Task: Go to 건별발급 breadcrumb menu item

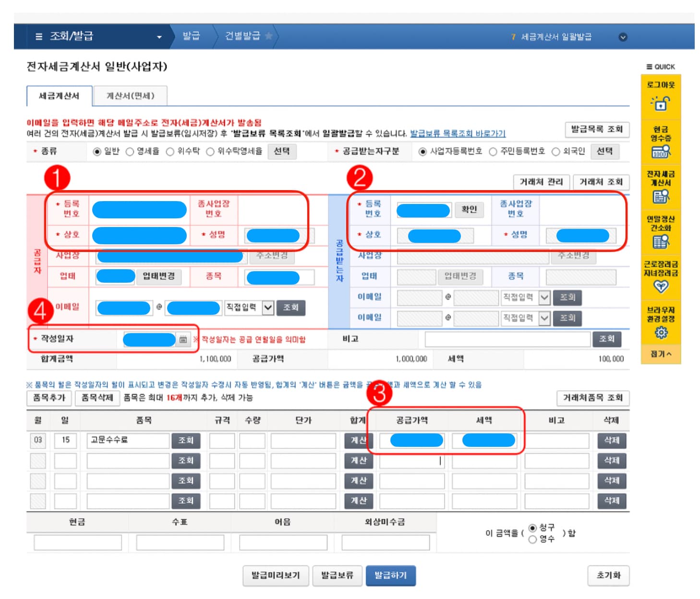Action: 242,36
